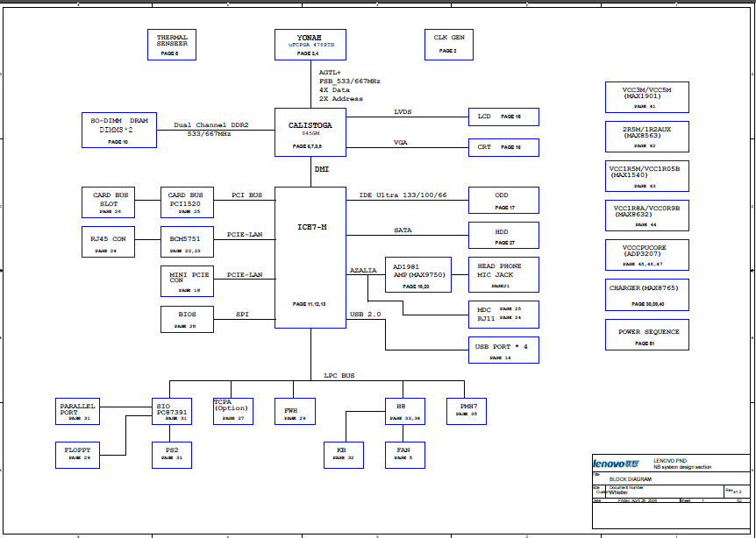
Task: Select the ODD block
Action: pos(503,201)
